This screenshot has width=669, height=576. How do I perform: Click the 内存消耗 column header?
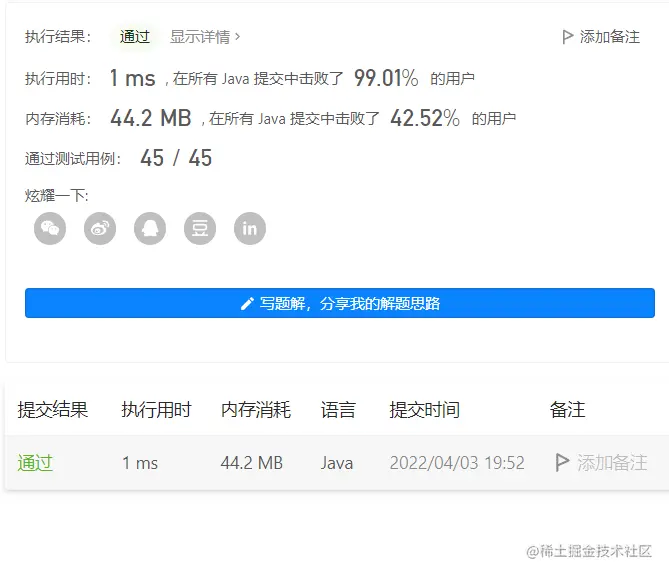pos(256,410)
